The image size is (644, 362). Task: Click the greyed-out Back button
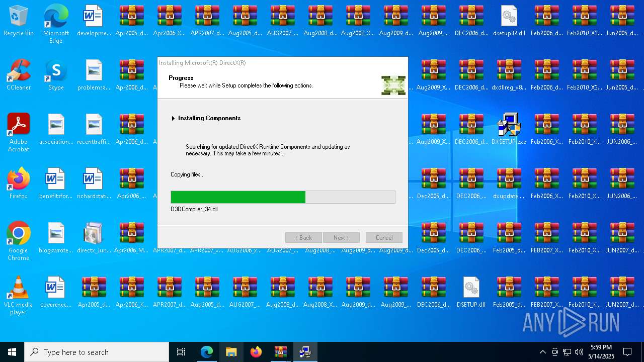303,238
